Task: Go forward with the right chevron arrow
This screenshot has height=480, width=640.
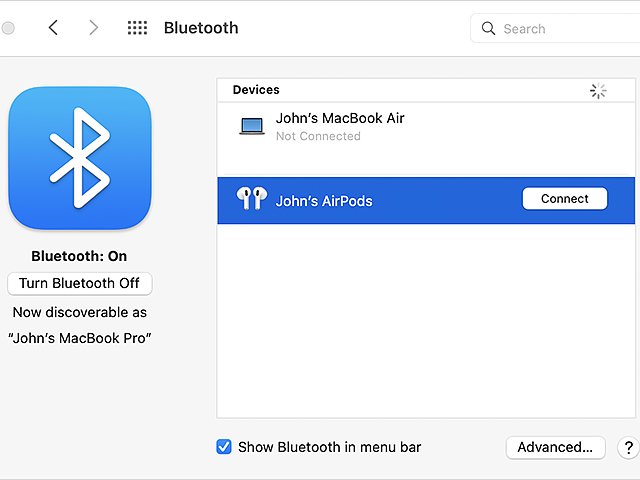Action: pyautogui.click(x=93, y=28)
